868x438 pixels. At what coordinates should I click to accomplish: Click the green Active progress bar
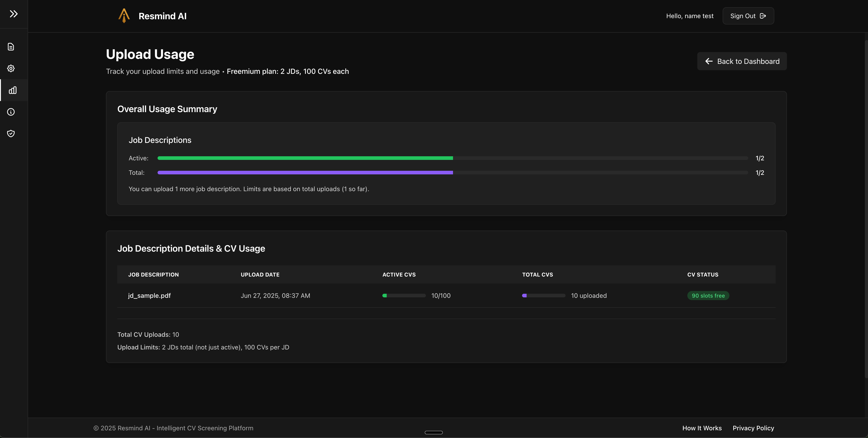coord(305,158)
